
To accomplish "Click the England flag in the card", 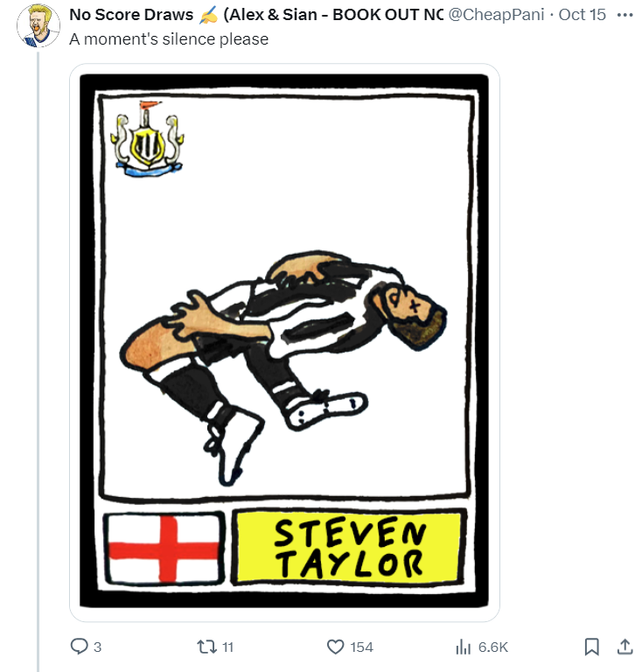I will pyautogui.click(x=164, y=548).
